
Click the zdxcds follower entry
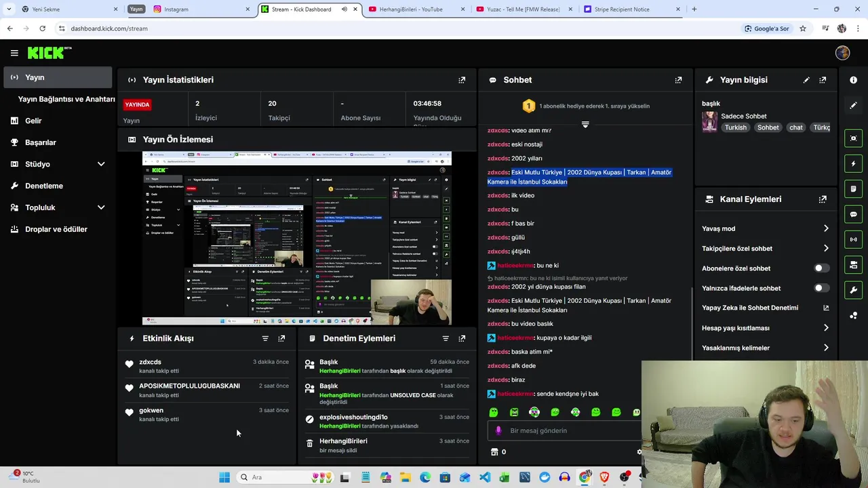pyautogui.click(x=208, y=366)
